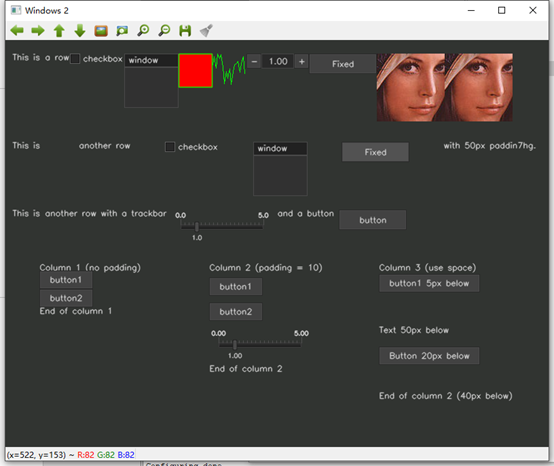Screen dimensions: 554x466
Task: Click the red color square
Action: [195, 71]
